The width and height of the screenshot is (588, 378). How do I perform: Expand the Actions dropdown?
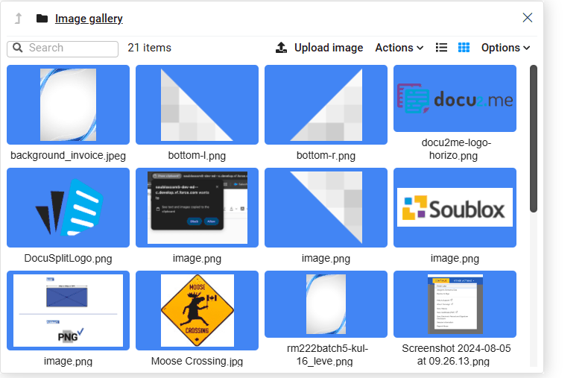pos(399,48)
